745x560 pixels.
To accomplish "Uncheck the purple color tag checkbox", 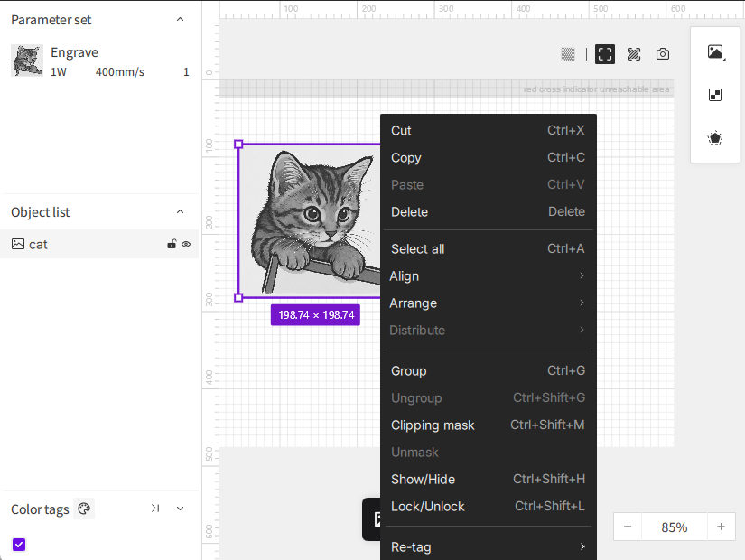I will click(x=19, y=544).
